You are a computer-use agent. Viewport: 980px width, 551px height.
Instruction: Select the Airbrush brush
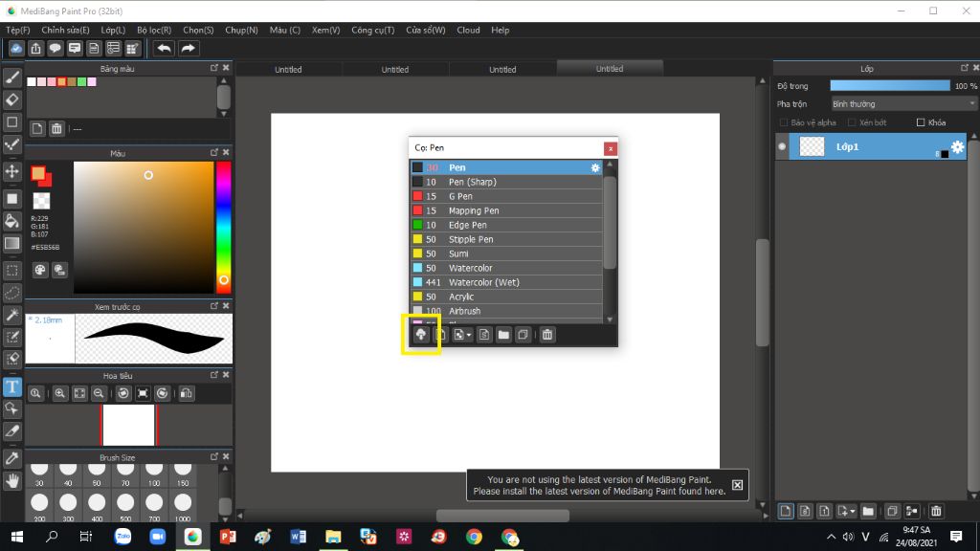coord(505,311)
